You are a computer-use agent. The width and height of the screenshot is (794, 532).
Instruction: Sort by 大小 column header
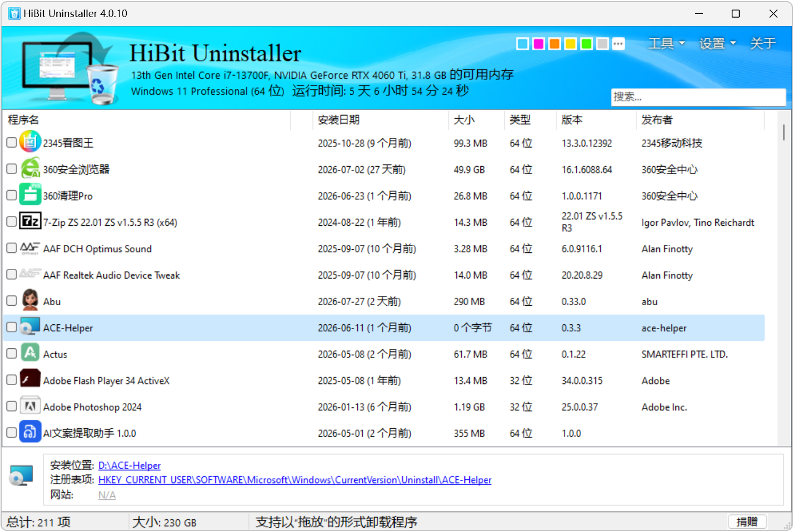coord(477,120)
